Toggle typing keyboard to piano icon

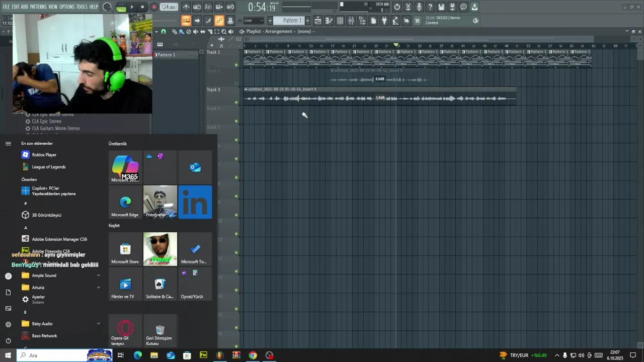pyautogui.click(x=186, y=21)
